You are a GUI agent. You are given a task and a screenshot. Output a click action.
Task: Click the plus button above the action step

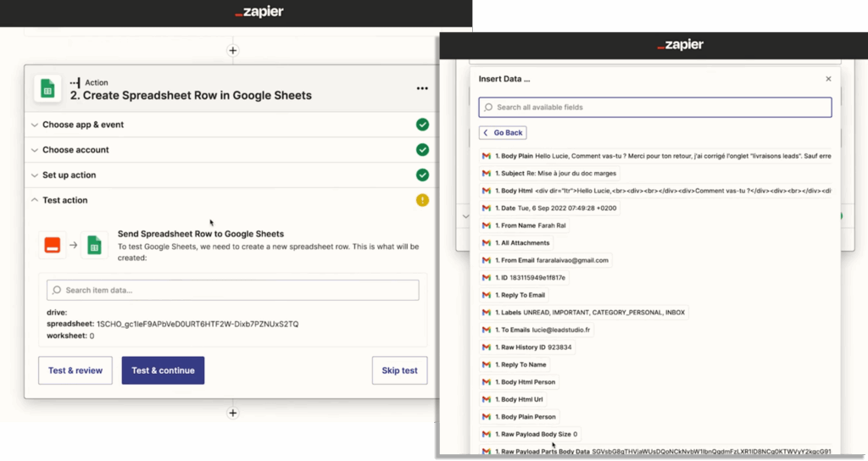pos(233,50)
